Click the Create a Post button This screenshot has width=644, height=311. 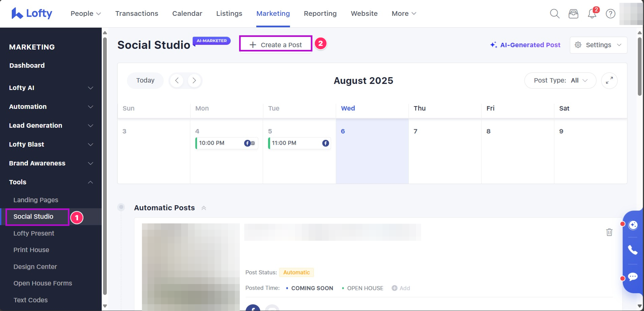tap(276, 45)
